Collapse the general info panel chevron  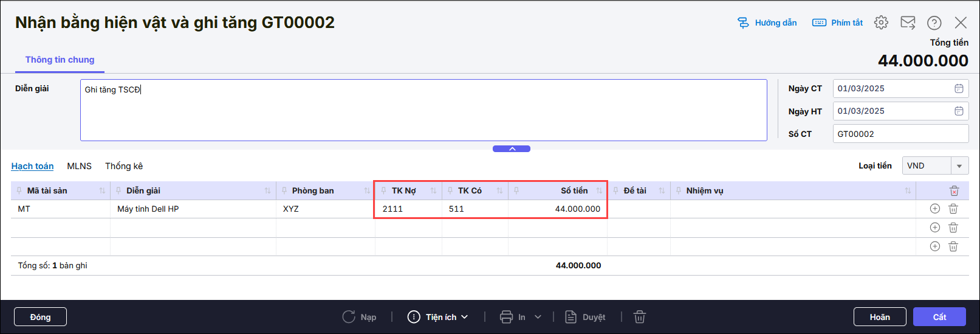click(x=512, y=149)
